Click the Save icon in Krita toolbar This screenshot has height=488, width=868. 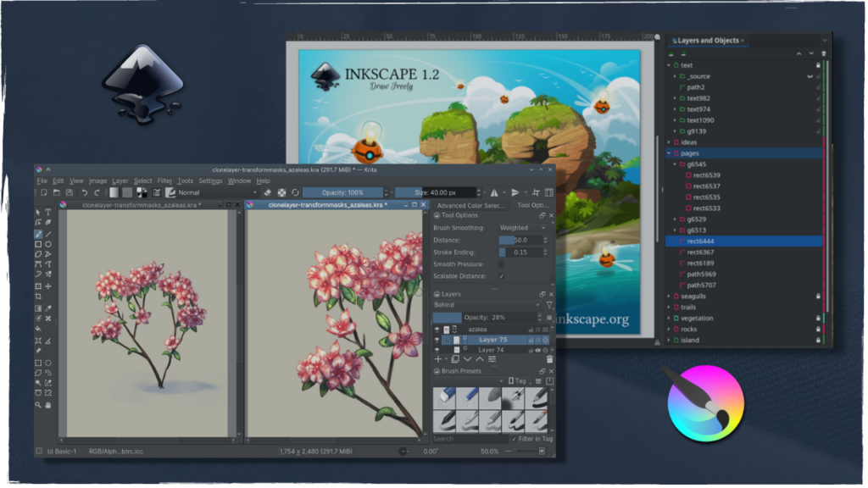(70, 192)
